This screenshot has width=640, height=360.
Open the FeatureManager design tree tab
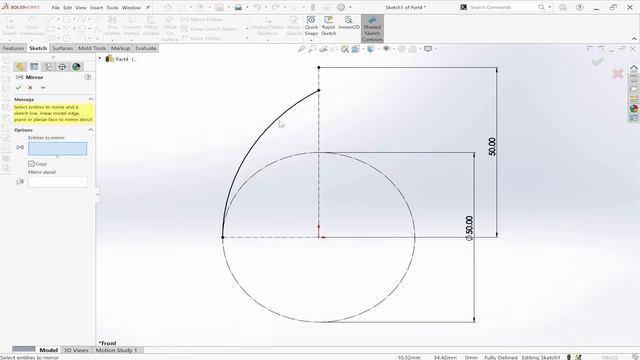(x=20, y=67)
